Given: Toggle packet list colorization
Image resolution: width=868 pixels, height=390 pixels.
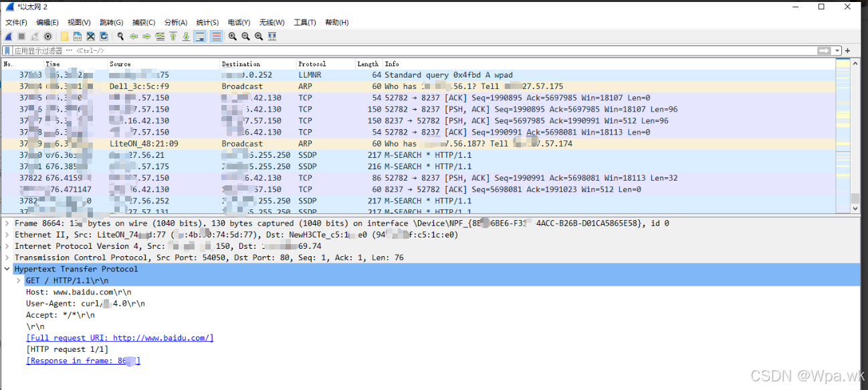Looking at the screenshot, I should [x=216, y=36].
